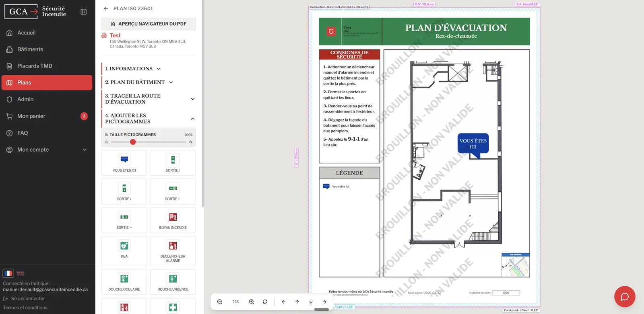Click the zoom in magnifier in bottom toolbar
The image size is (644, 314).
(252, 302)
